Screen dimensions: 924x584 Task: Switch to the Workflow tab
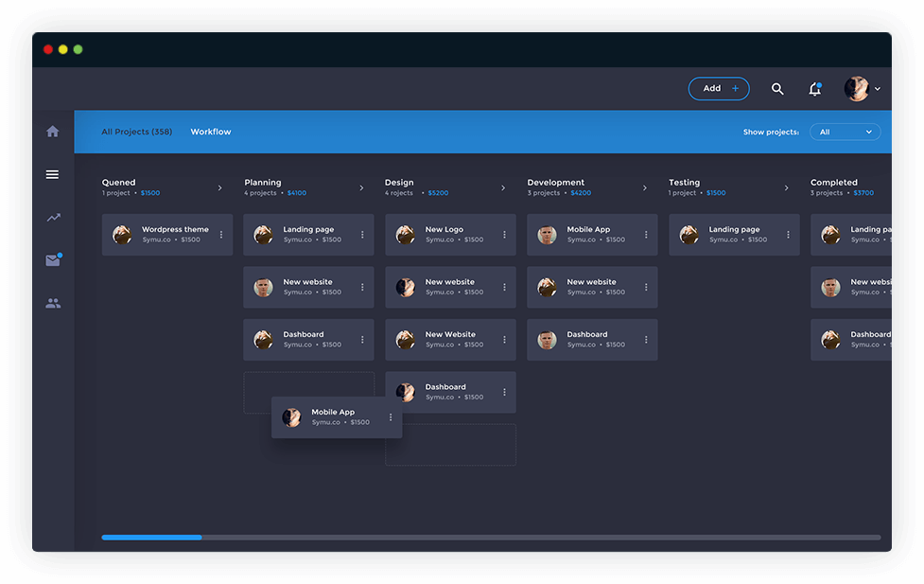[211, 133]
